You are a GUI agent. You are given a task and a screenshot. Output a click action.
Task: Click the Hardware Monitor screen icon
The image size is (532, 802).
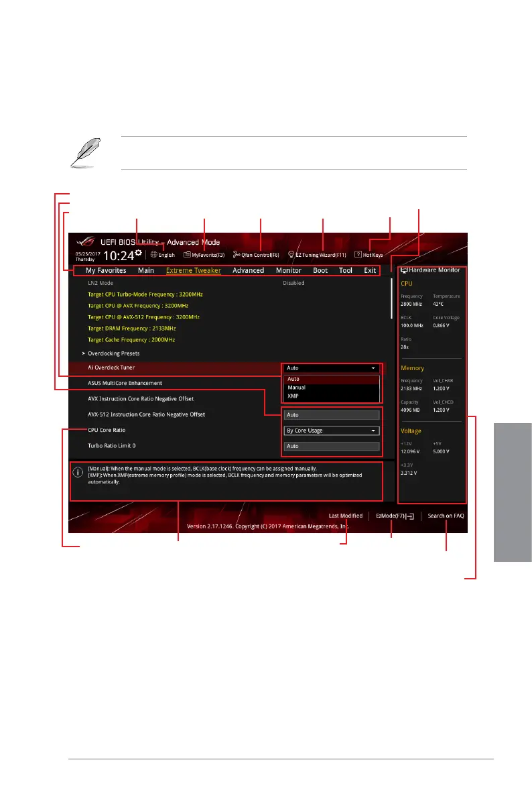click(404, 270)
